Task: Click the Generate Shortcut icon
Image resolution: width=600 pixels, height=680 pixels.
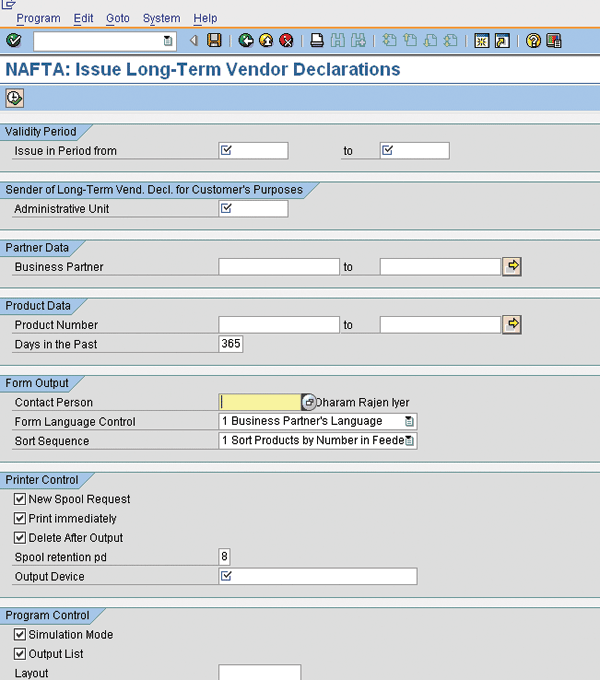Action: coord(502,40)
